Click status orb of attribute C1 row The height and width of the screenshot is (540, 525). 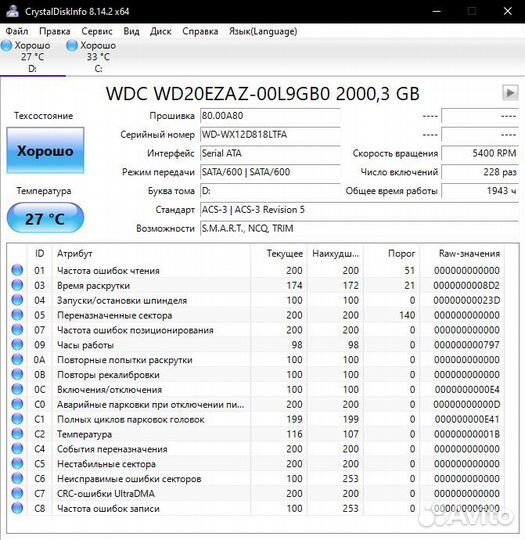click(x=17, y=419)
